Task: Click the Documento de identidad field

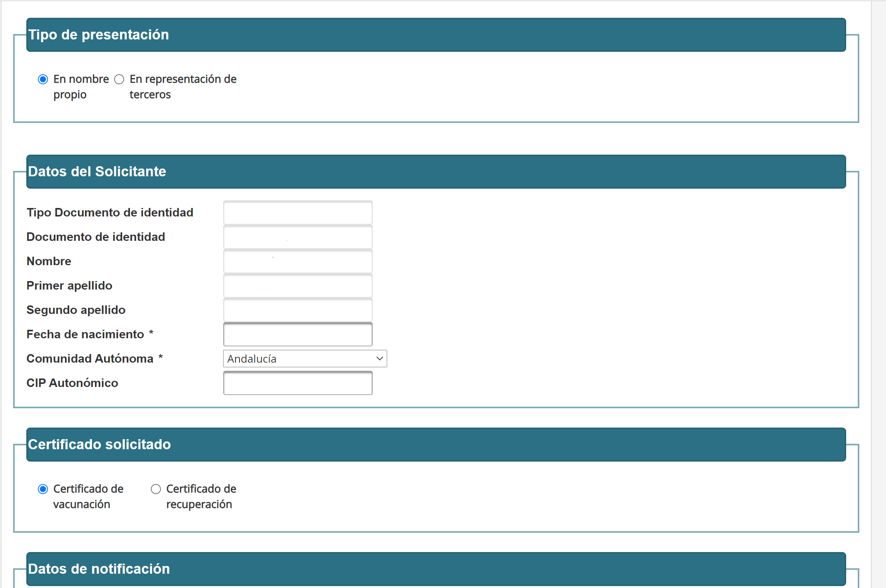Action: click(298, 237)
